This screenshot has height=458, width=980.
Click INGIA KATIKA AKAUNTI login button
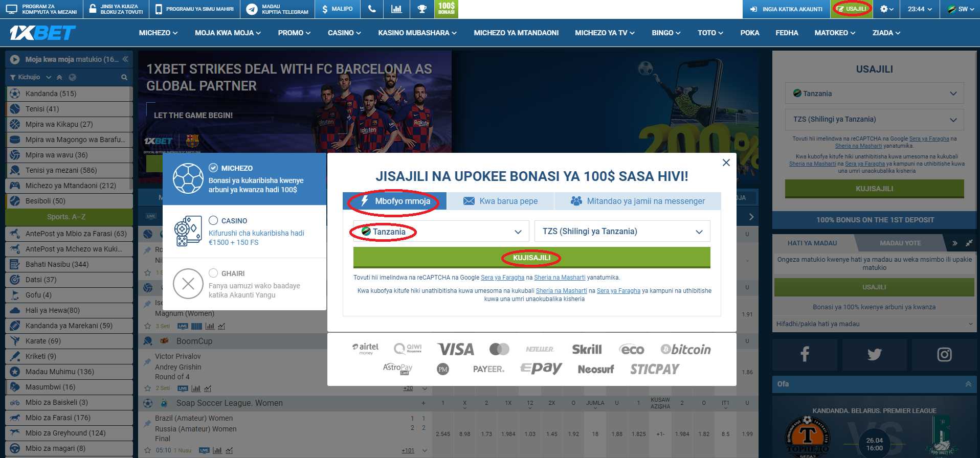click(786, 9)
